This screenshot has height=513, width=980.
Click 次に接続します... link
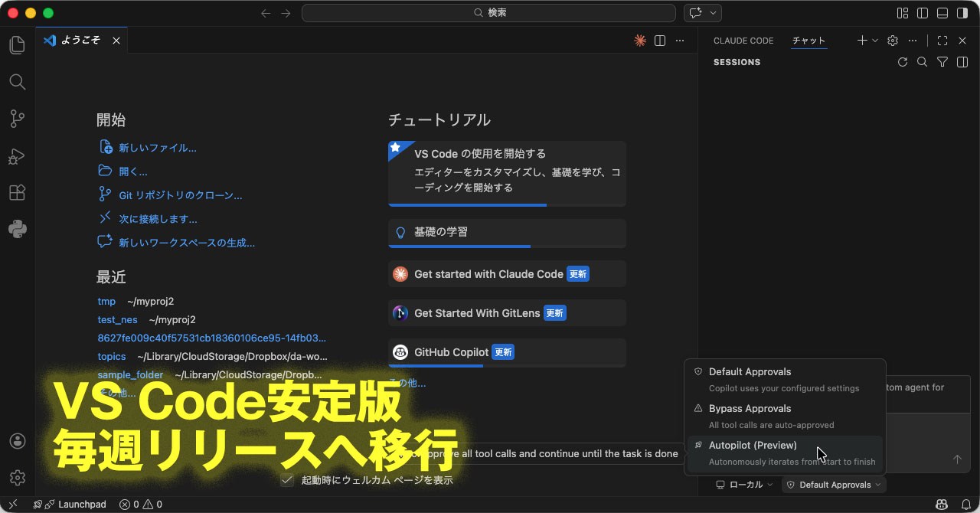tap(158, 219)
